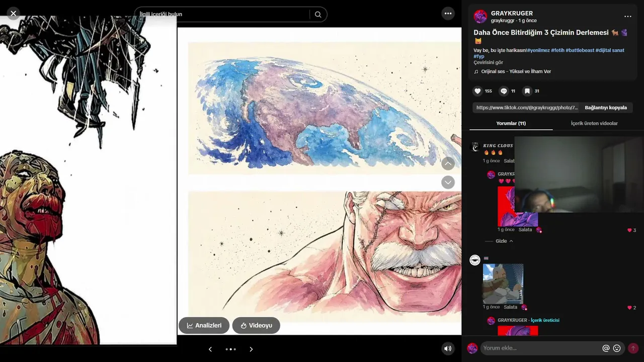Click the "Daha Önce Bitirdiğim 3 Çizimin Derlemesi" title
The image size is (644, 362).
click(x=541, y=32)
